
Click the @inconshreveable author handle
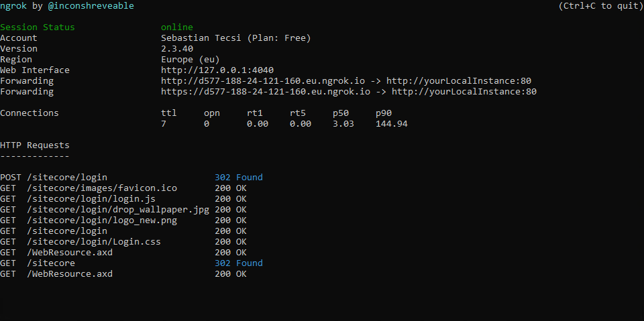tap(91, 6)
